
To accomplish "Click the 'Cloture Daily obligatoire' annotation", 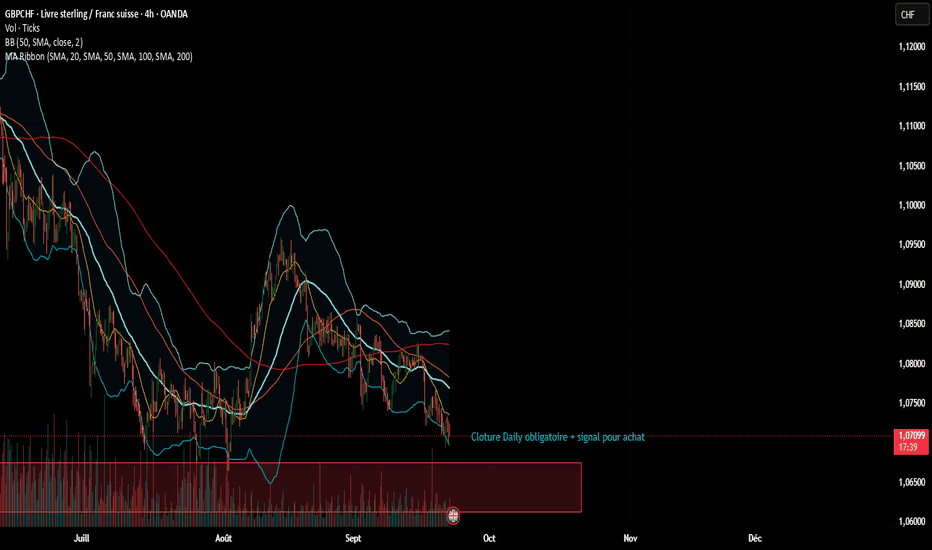I will pos(558,437).
